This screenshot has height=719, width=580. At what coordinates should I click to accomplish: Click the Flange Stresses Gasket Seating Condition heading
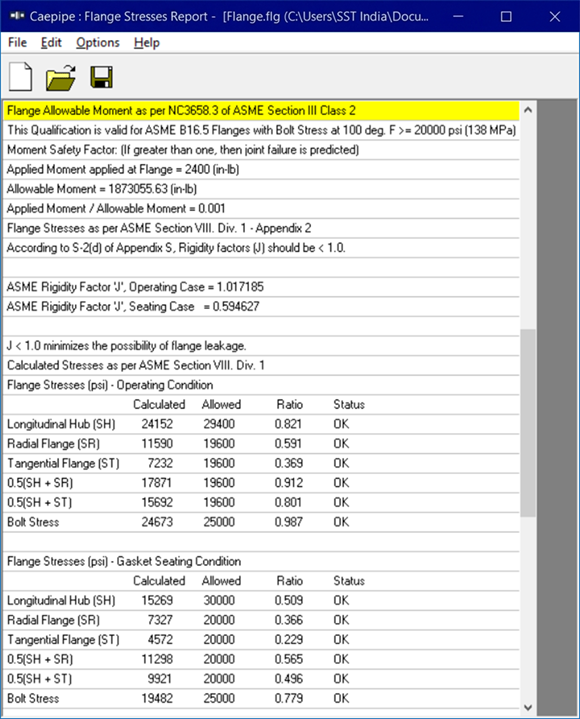click(x=124, y=561)
